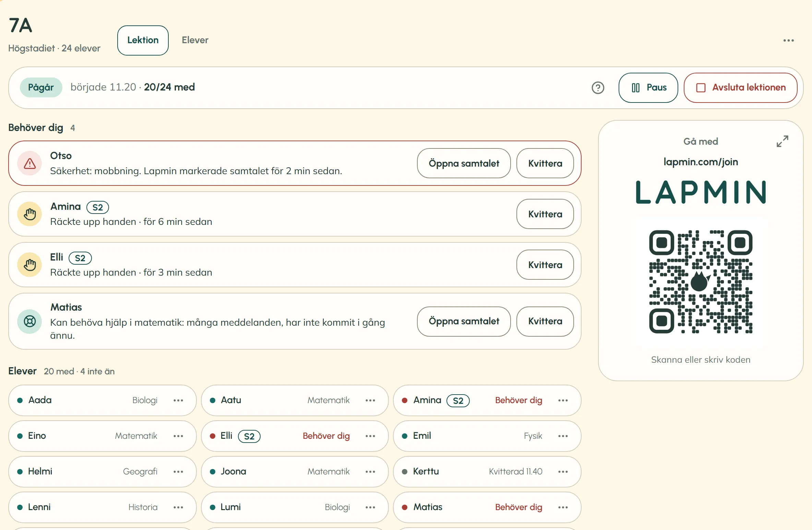
Task: Open Matias's conversation with Öppna samtalet
Action: click(x=464, y=322)
